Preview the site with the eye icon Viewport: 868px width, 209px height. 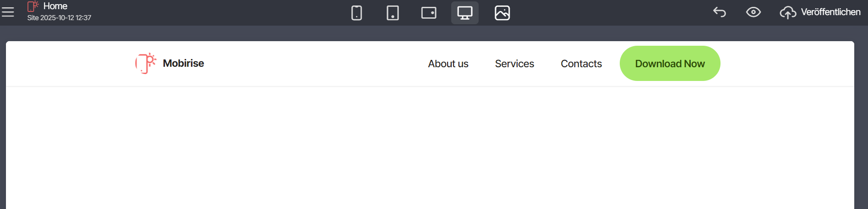[753, 12]
